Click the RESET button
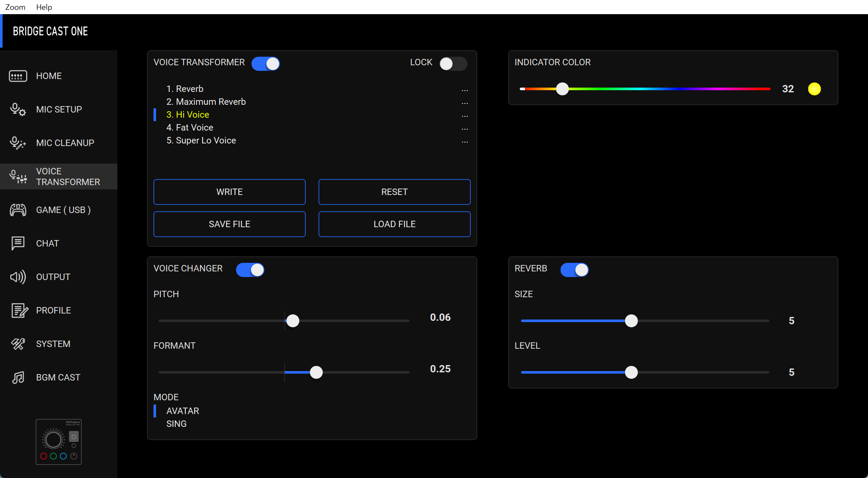 395,192
